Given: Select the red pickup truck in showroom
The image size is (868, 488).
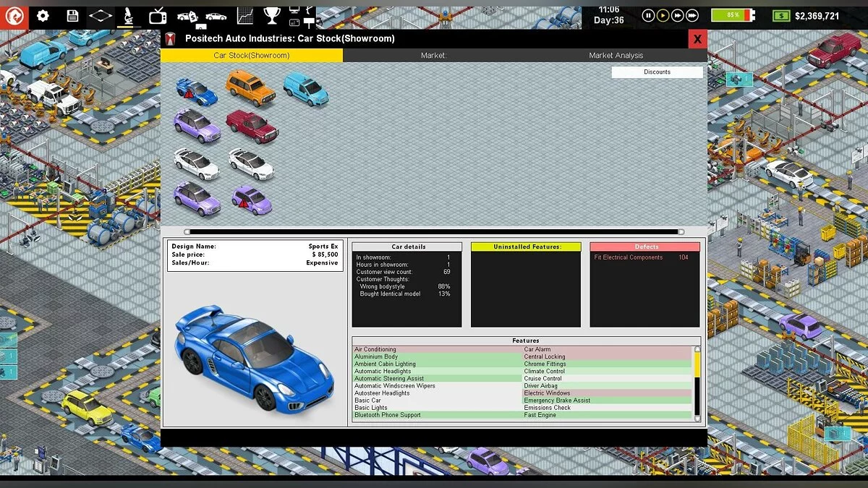Looking at the screenshot, I should (252, 127).
